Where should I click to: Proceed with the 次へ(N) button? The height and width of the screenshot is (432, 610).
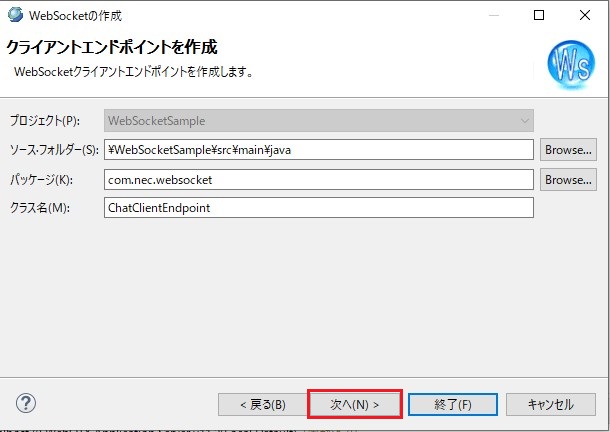pos(355,404)
